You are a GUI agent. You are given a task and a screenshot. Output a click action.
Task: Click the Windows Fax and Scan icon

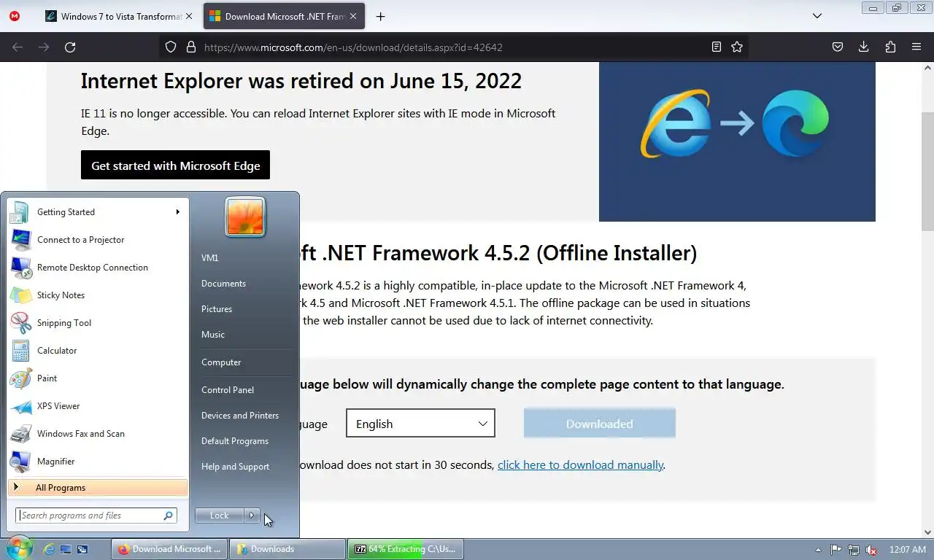pyautogui.click(x=20, y=434)
